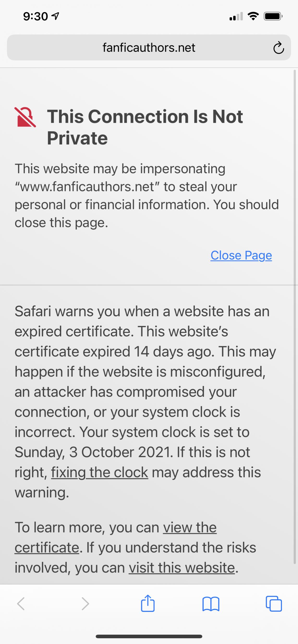Click the "view the certificate" link
This screenshot has height=644, width=298.
pyautogui.click(x=189, y=527)
